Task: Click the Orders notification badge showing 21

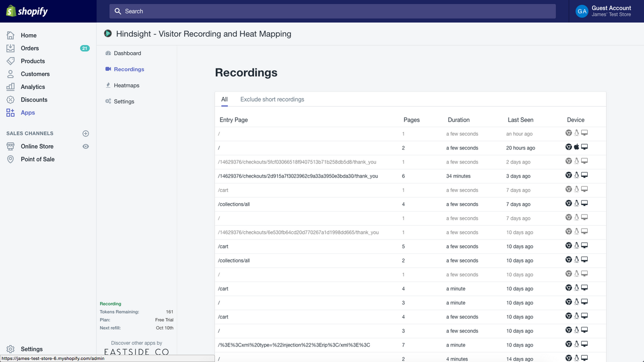Action: [x=85, y=48]
